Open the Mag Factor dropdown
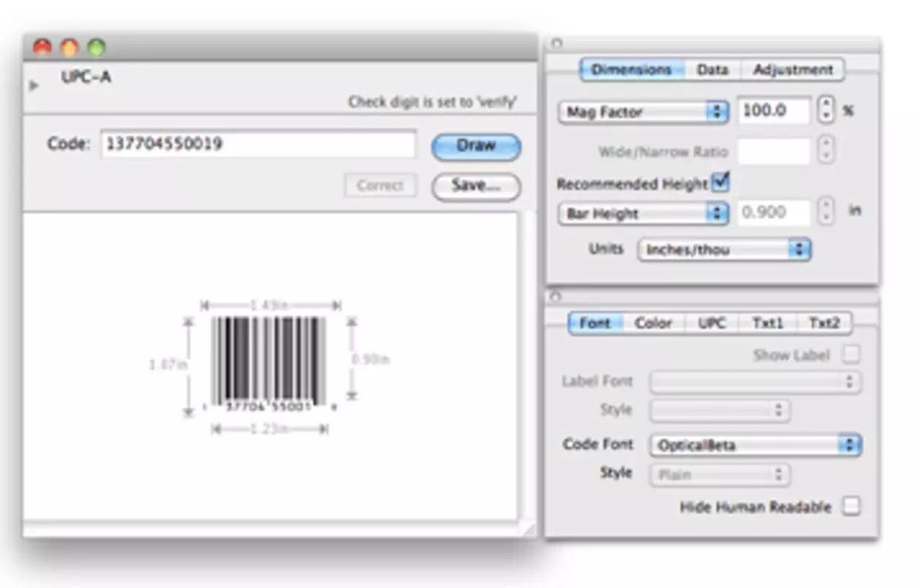Screen dimensions: 917x588 643,112
